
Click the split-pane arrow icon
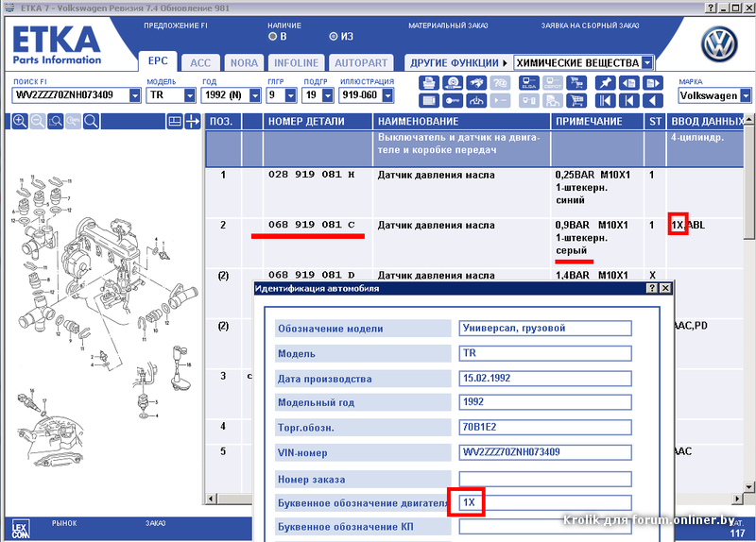(193, 122)
